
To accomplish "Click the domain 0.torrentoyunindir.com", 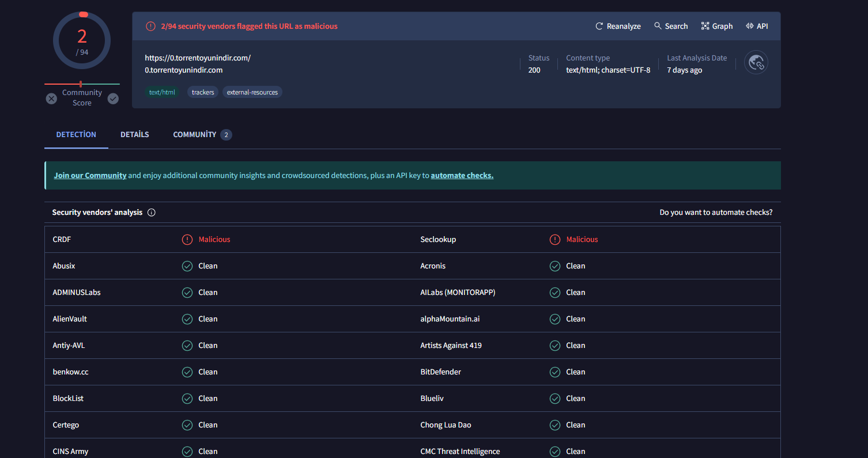I will click(184, 70).
